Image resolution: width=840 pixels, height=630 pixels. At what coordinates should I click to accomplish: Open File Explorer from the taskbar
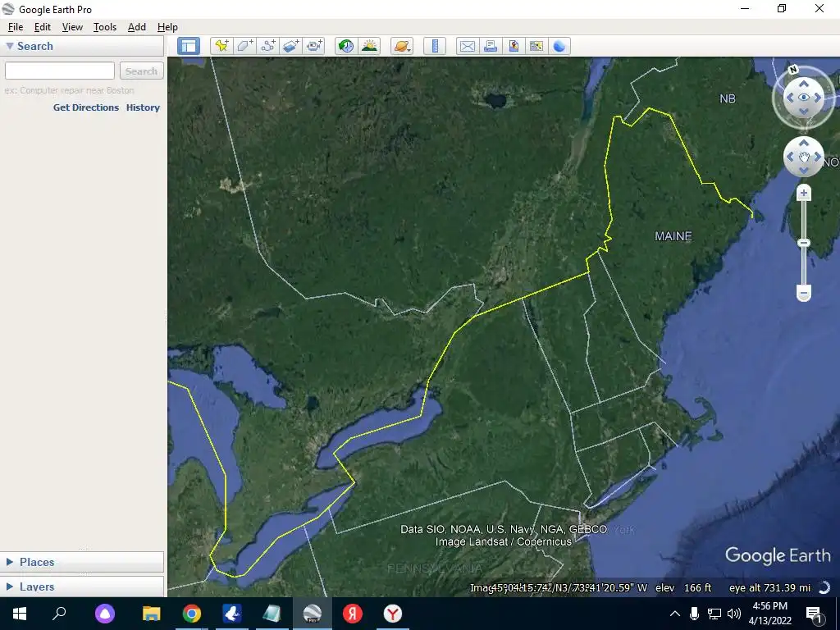click(x=152, y=614)
